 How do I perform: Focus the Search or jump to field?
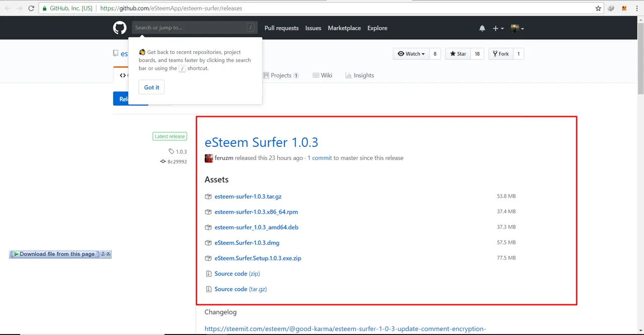click(194, 28)
